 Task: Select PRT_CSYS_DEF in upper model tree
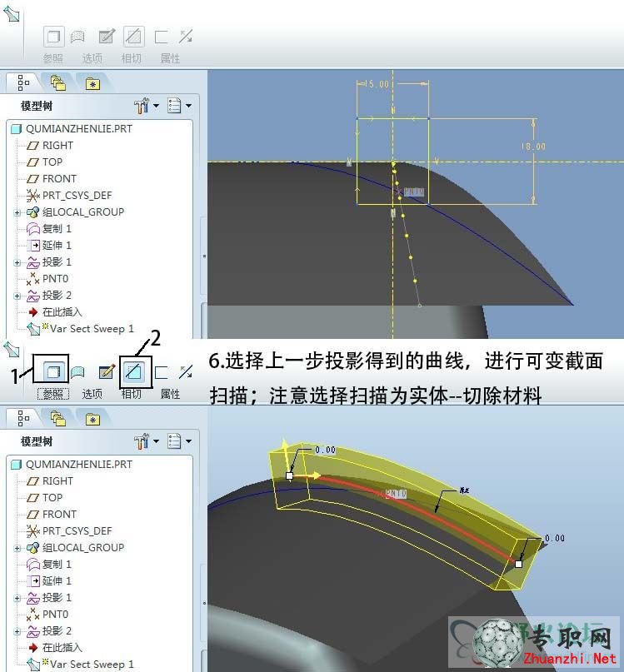click(x=69, y=196)
